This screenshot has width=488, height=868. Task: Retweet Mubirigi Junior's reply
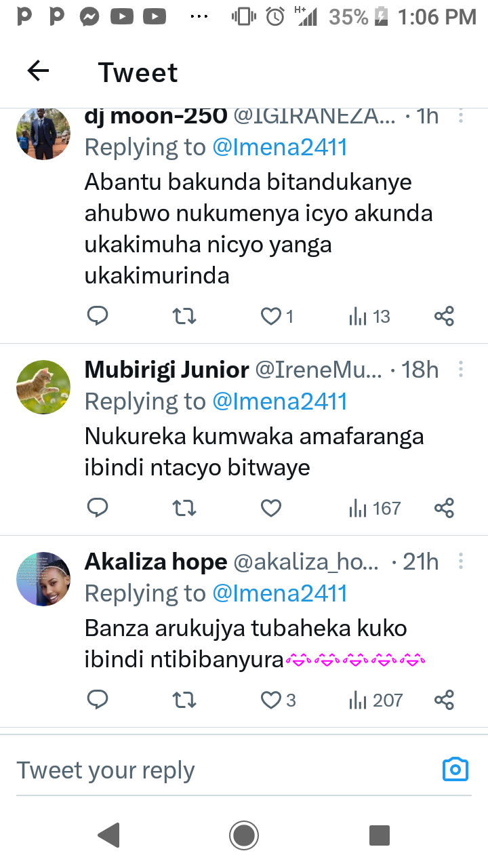184,508
